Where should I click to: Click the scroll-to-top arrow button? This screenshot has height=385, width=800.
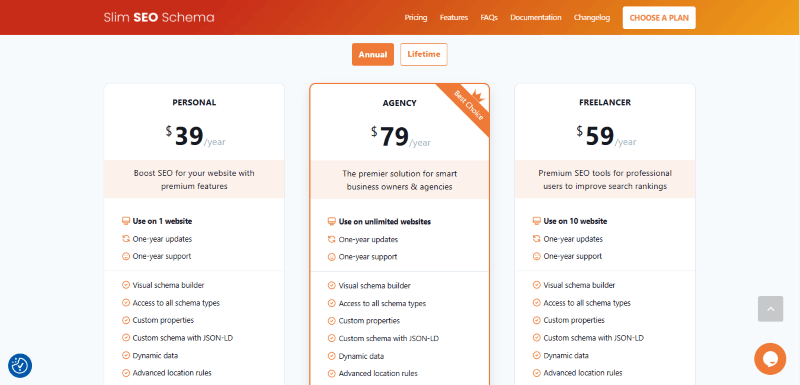click(770, 309)
